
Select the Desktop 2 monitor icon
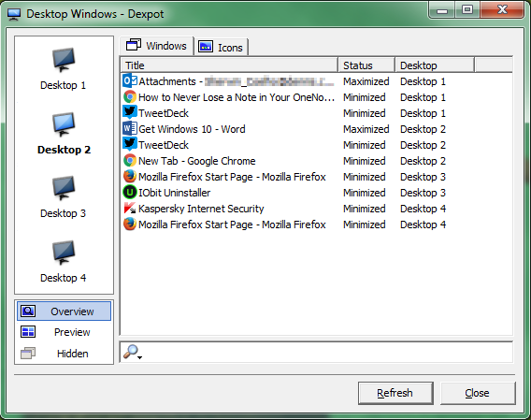64,124
